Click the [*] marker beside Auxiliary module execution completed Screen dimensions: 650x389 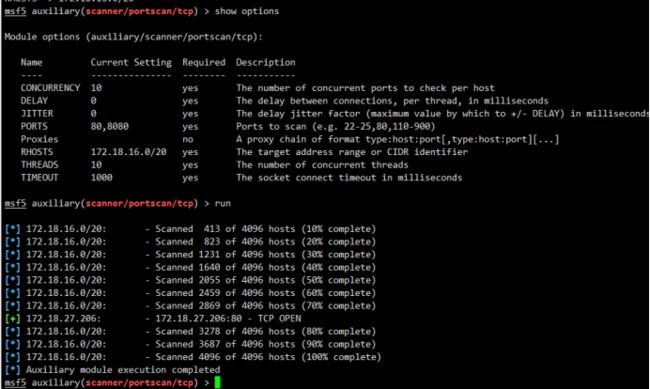click(12, 370)
